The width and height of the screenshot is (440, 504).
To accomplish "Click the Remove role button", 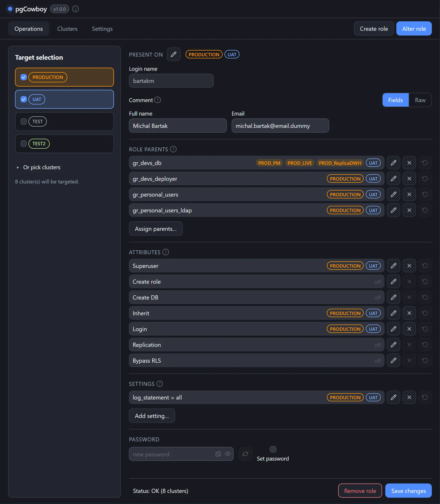I will [360, 491].
